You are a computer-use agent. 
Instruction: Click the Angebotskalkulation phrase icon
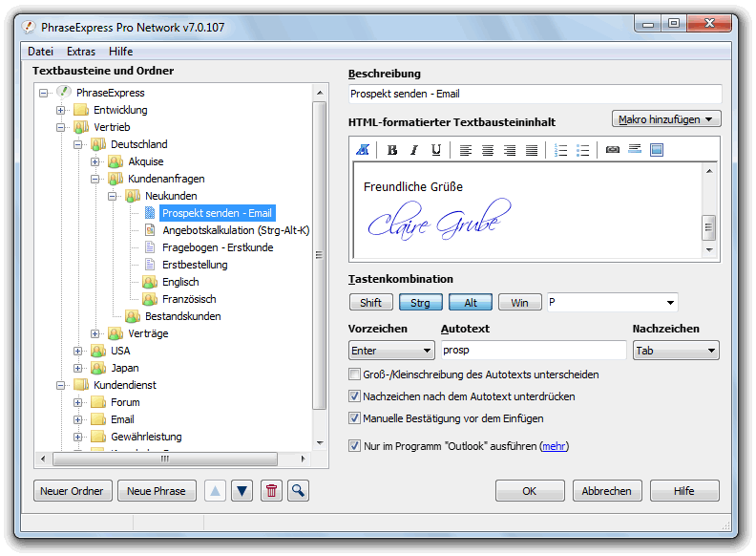click(x=150, y=230)
